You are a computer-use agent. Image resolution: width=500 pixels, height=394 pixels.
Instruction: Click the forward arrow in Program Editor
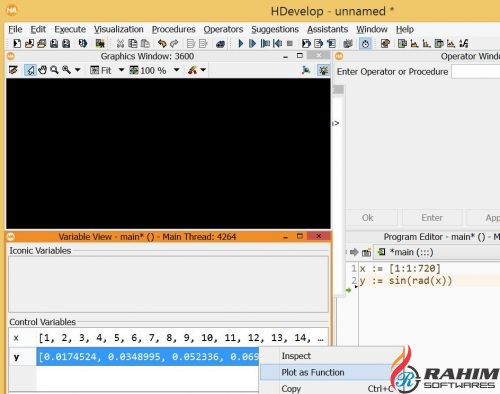(x=354, y=252)
